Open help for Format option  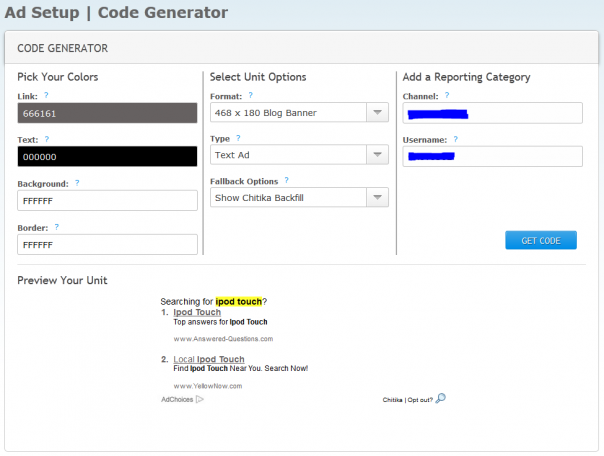(x=250, y=95)
